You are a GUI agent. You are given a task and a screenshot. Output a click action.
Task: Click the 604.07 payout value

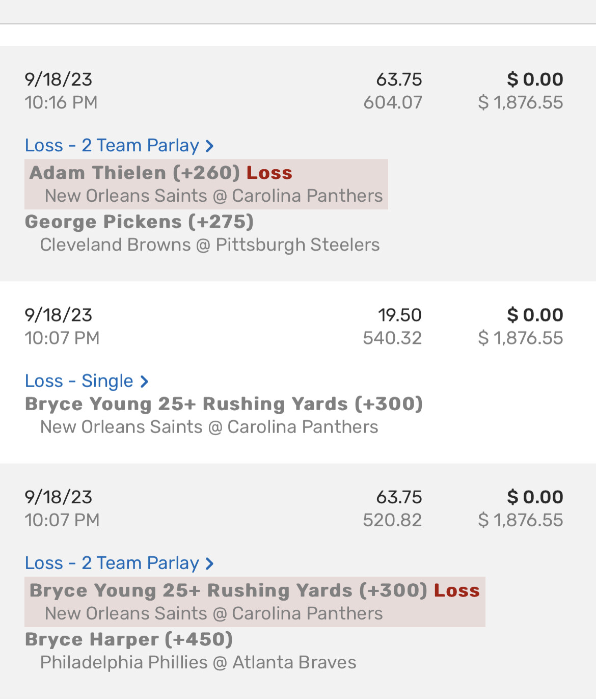click(393, 103)
